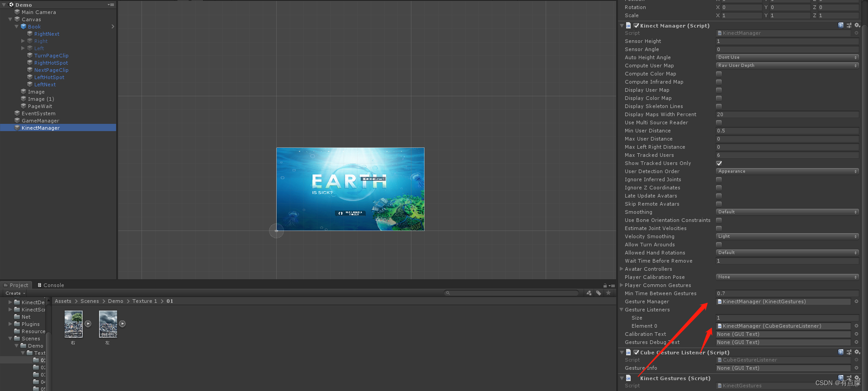Expand Avatar Controllers list
Viewport: 868px width, 391px height.
click(622, 269)
